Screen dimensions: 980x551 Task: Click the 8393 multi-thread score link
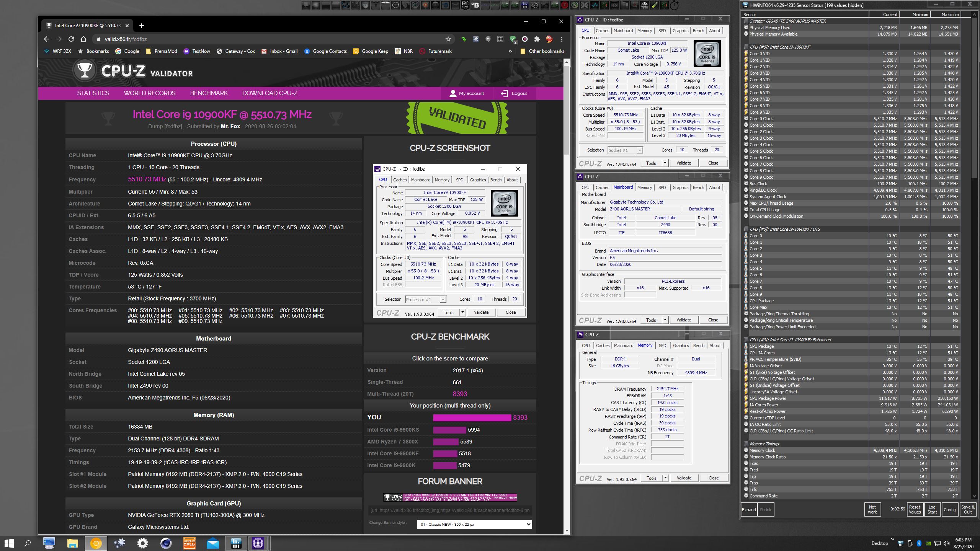(460, 394)
